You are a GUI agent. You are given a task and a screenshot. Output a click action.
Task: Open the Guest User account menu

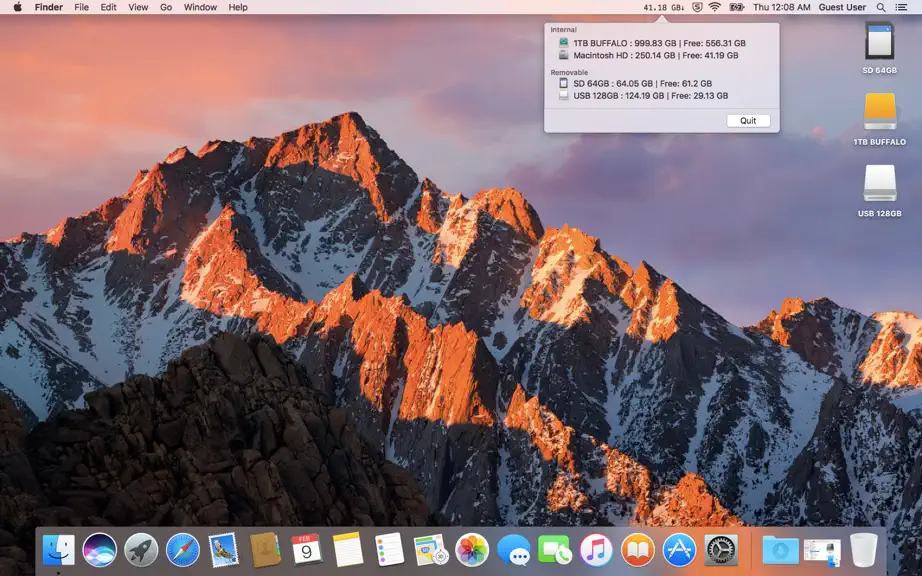pos(842,7)
